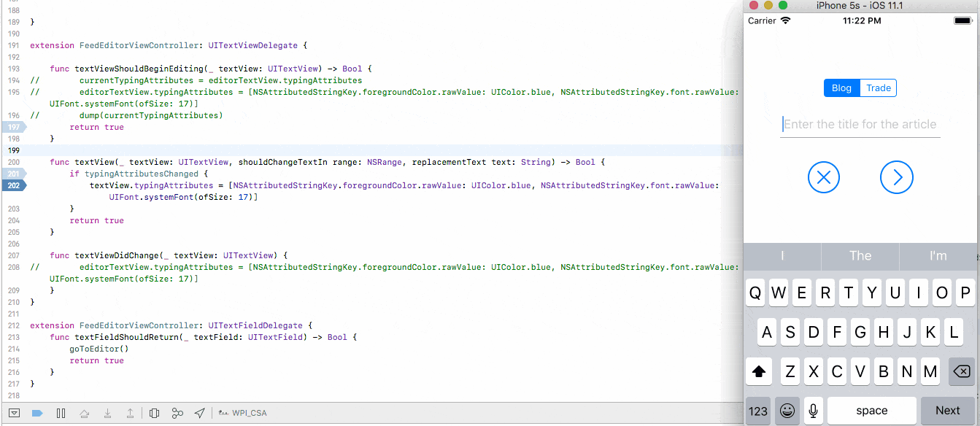The width and height of the screenshot is (980, 426).
Task: Tap the P key on keyboard
Action: (x=965, y=293)
